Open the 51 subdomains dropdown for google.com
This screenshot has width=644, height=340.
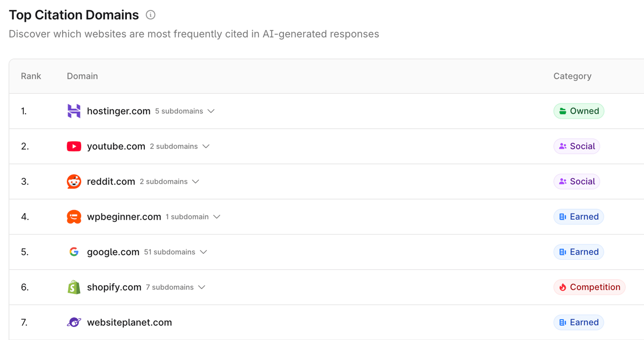coord(203,252)
